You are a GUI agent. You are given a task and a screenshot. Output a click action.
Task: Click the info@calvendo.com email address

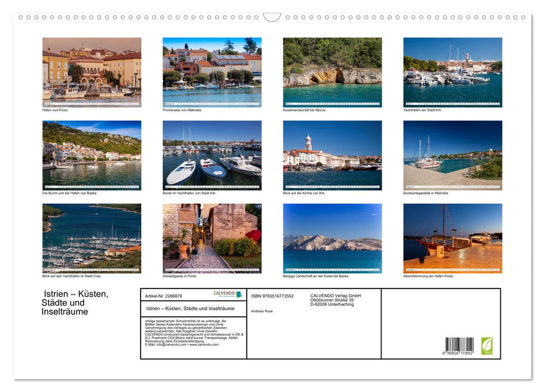pyautogui.click(x=171, y=344)
